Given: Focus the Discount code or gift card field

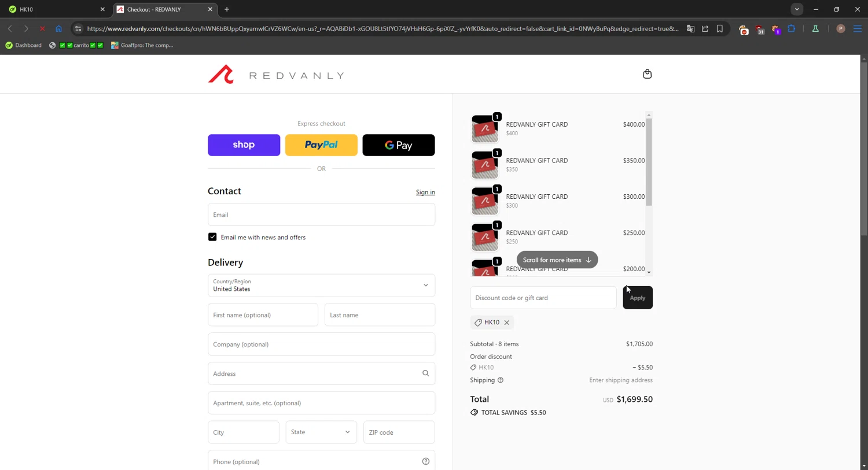Looking at the screenshot, I should click(x=543, y=298).
